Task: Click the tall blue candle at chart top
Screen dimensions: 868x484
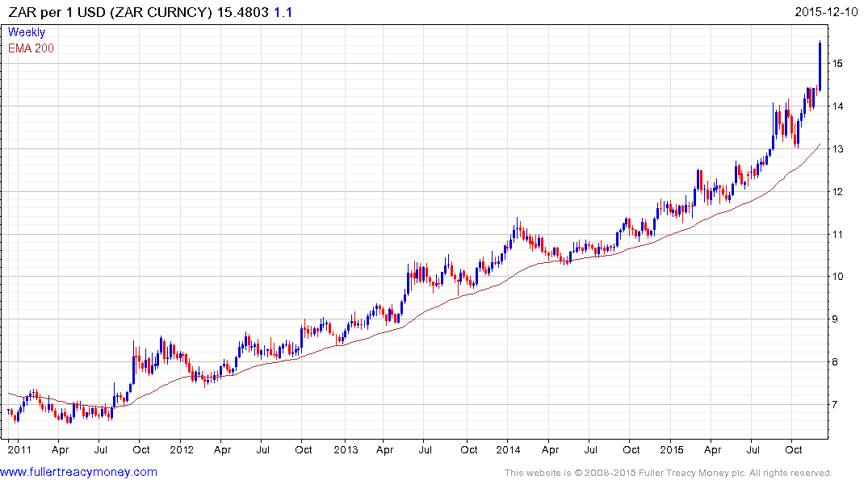Action: coord(820,66)
